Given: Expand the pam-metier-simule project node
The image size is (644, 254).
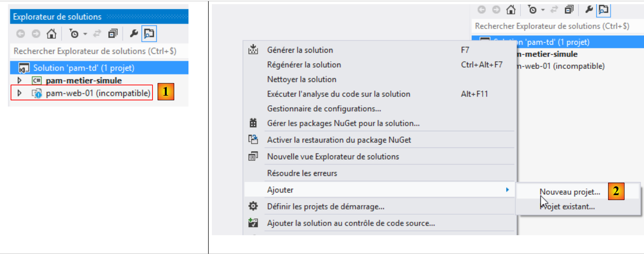Looking at the screenshot, I should click(x=19, y=81).
